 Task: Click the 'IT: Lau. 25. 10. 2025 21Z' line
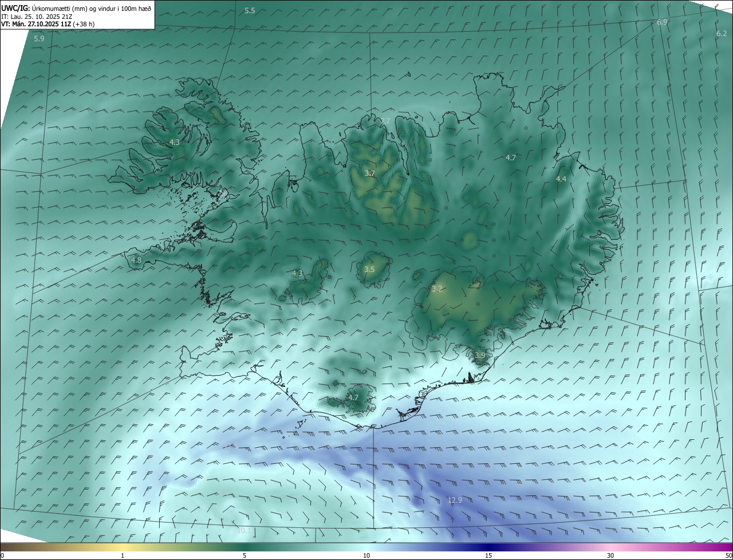(x=37, y=16)
